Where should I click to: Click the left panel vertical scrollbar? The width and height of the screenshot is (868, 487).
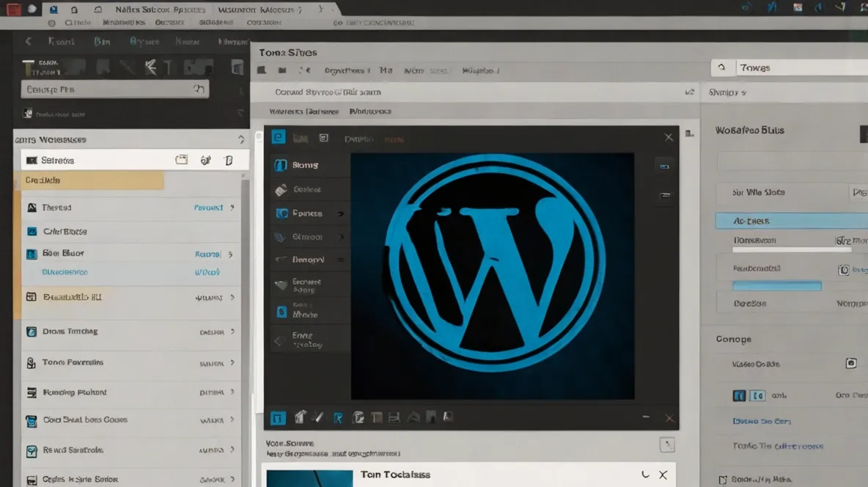pyautogui.click(x=246, y=332)
